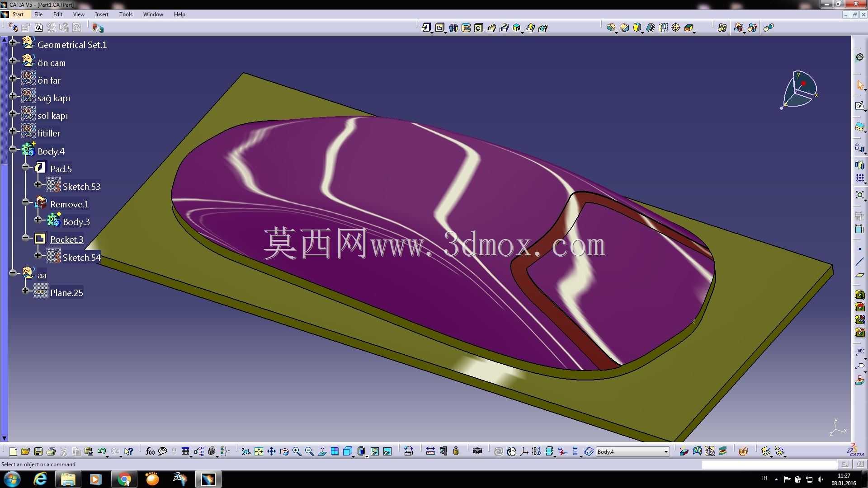Open the Window menu

click(153, 14)
